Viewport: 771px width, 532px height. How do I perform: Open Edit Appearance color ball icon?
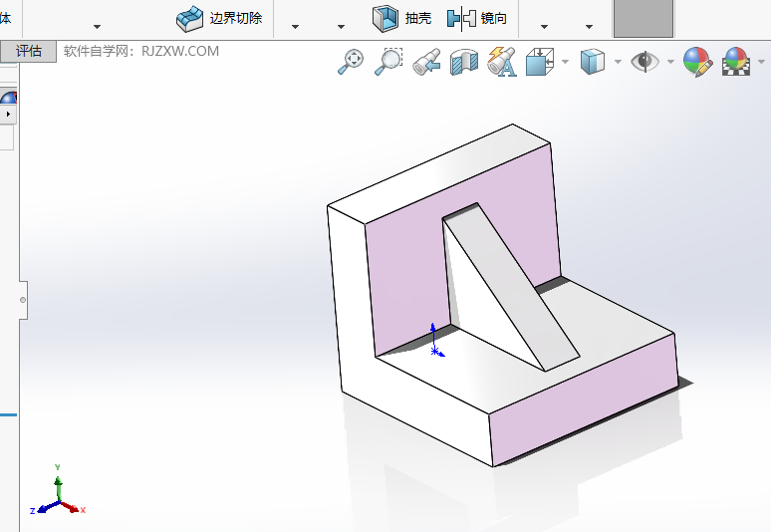[697, 62]
